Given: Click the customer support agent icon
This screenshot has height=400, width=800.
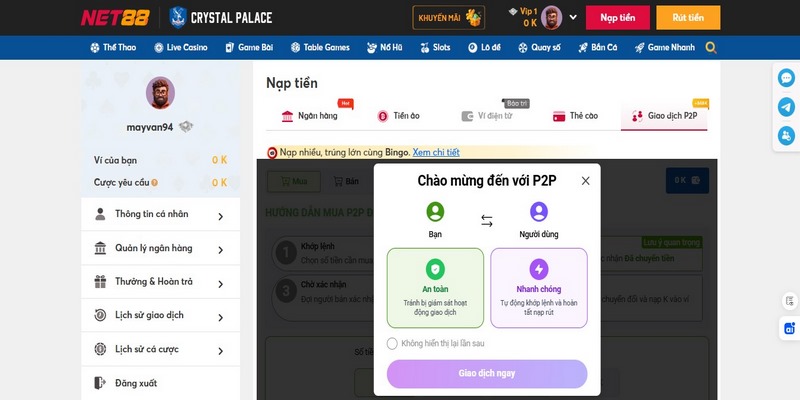Looking at the screenshot, I should [x=786, y=136].
